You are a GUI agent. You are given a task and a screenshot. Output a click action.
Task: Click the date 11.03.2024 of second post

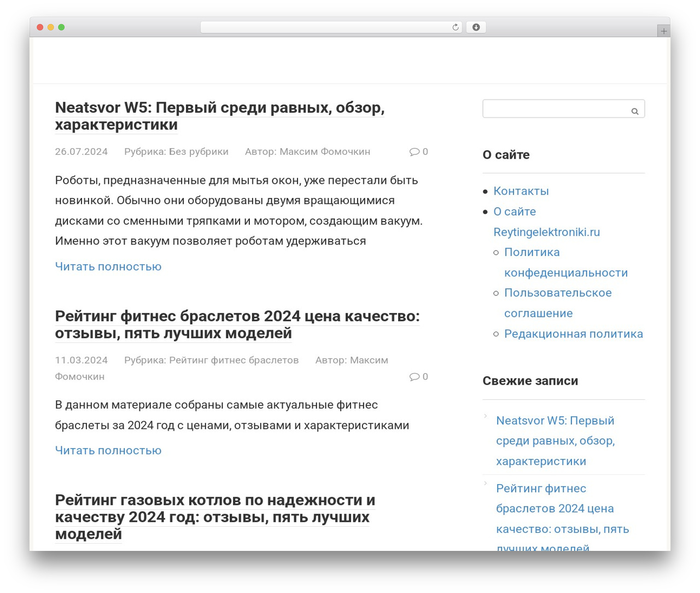pyautogui.click(x=81, y=360)
